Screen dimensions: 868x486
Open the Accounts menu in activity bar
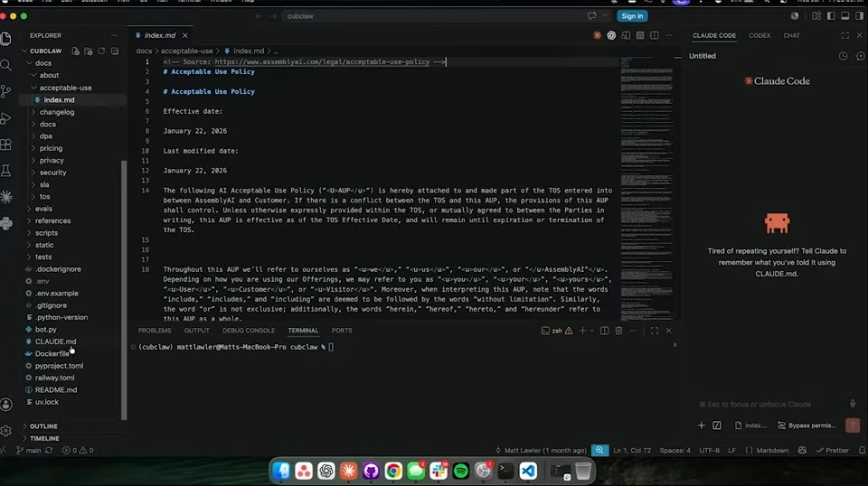pyautogui.click(x=6, y=405)
